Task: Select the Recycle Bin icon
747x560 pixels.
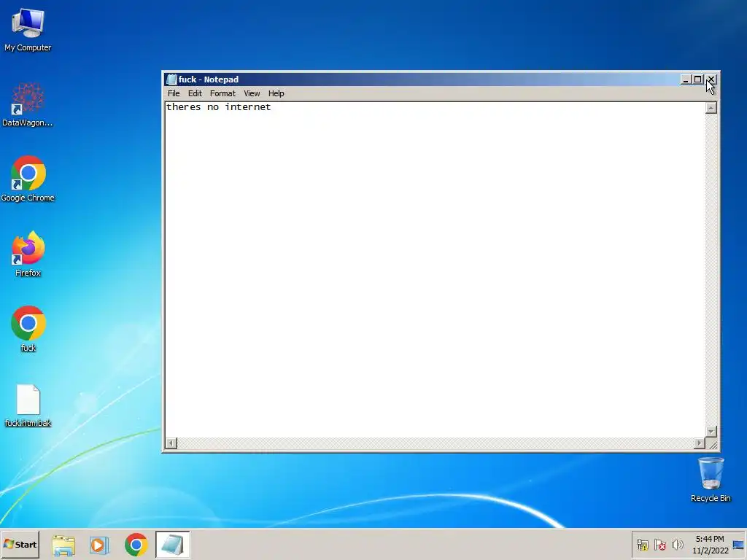Action: tap(711, 480)
